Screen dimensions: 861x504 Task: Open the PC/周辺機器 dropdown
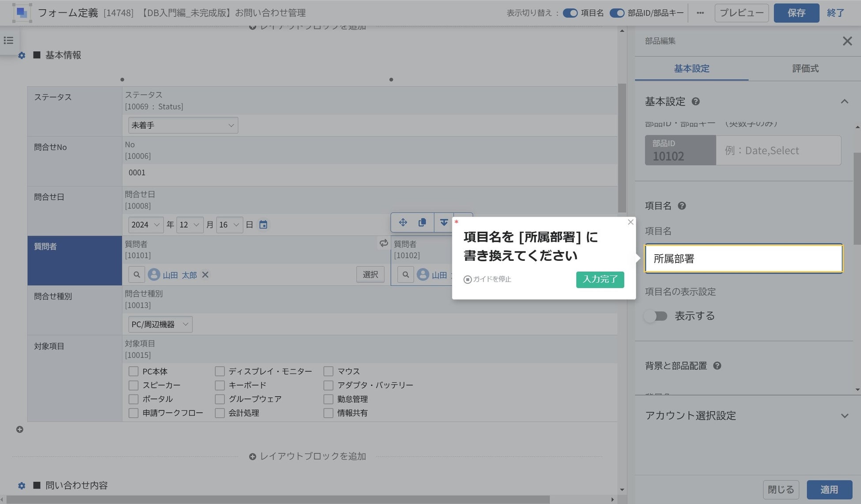click(x=160, y=324)
